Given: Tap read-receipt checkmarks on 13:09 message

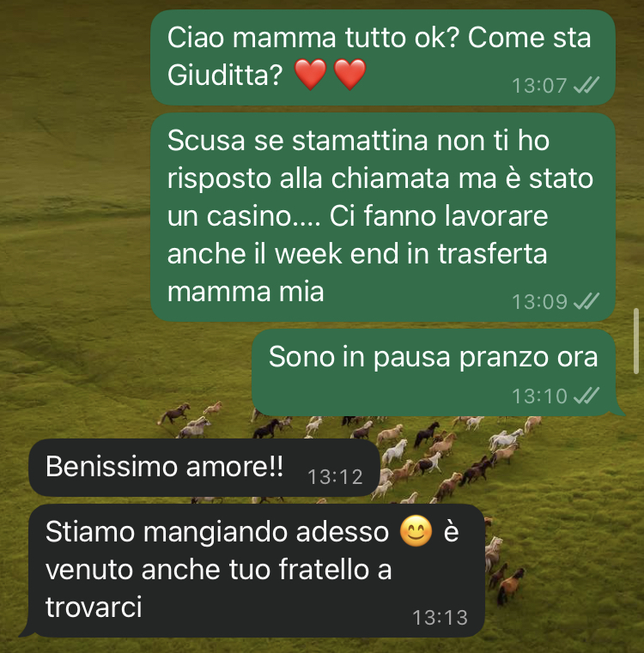Looking at the screenshot, I should pyautogui.click(x=586, y=301).
